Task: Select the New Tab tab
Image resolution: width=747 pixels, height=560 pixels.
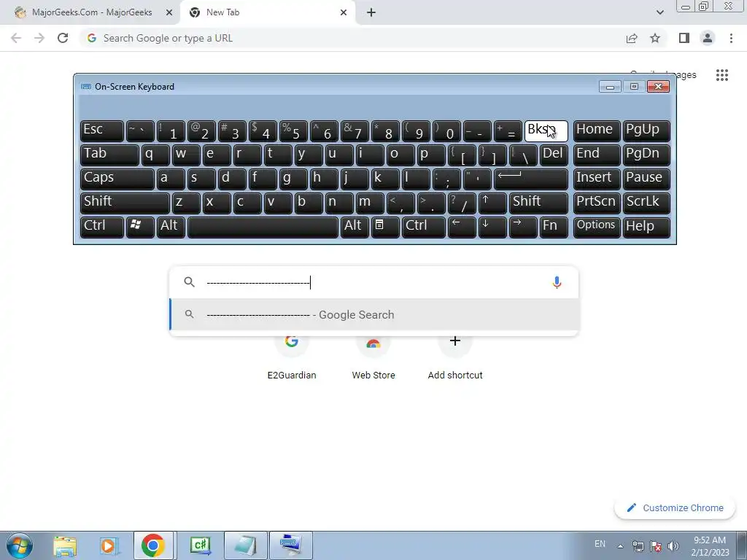Action: (x=268, y=12)
